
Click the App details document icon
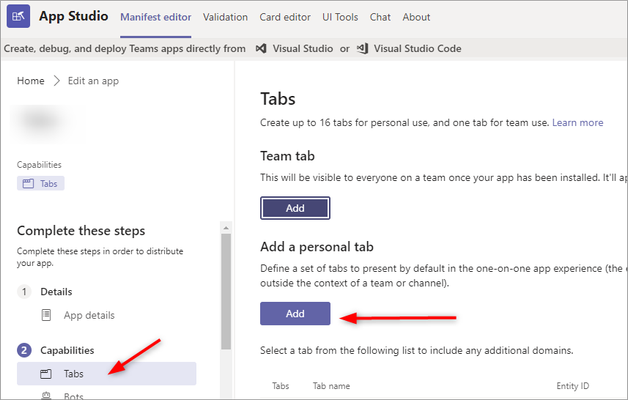coord(46,315)
